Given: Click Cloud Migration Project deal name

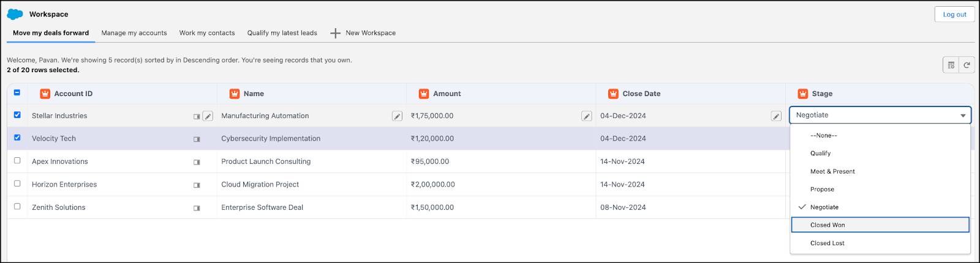Looking at the screenshot, I should click(x=260, y=185).
